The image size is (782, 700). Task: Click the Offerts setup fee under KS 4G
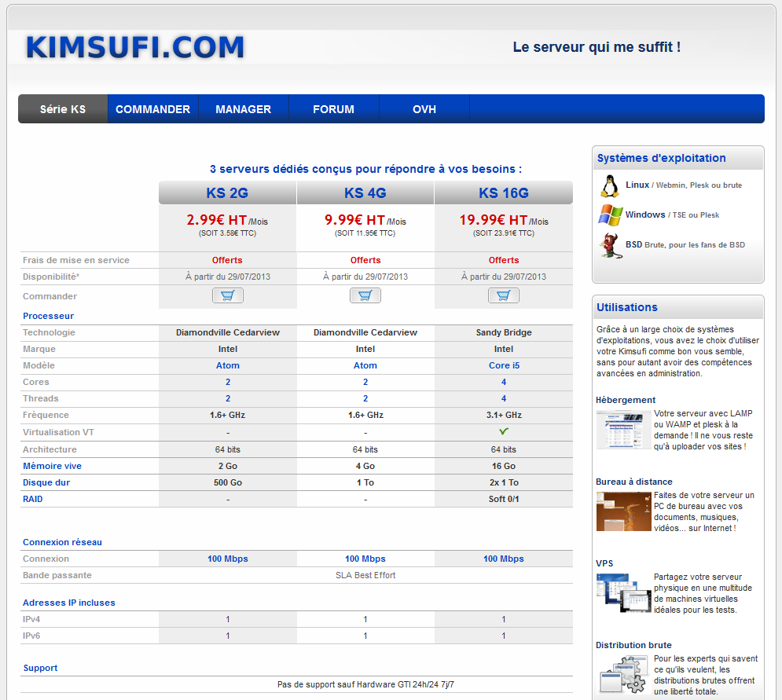[365, 260]
